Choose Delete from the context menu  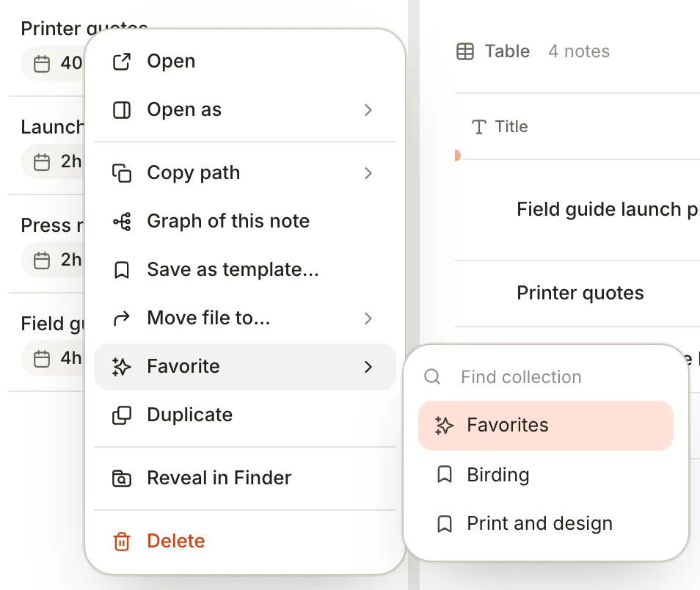(244, 542)
